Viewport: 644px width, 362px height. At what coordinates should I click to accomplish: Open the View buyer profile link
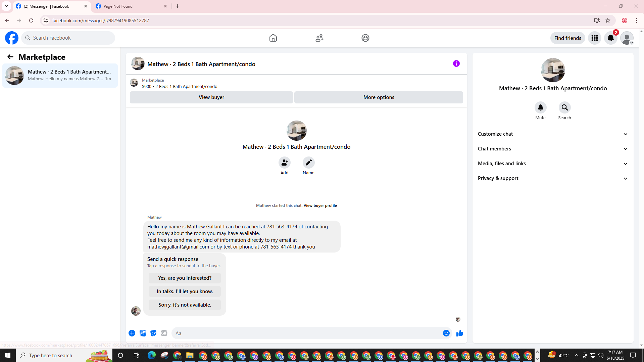(320, 206)
